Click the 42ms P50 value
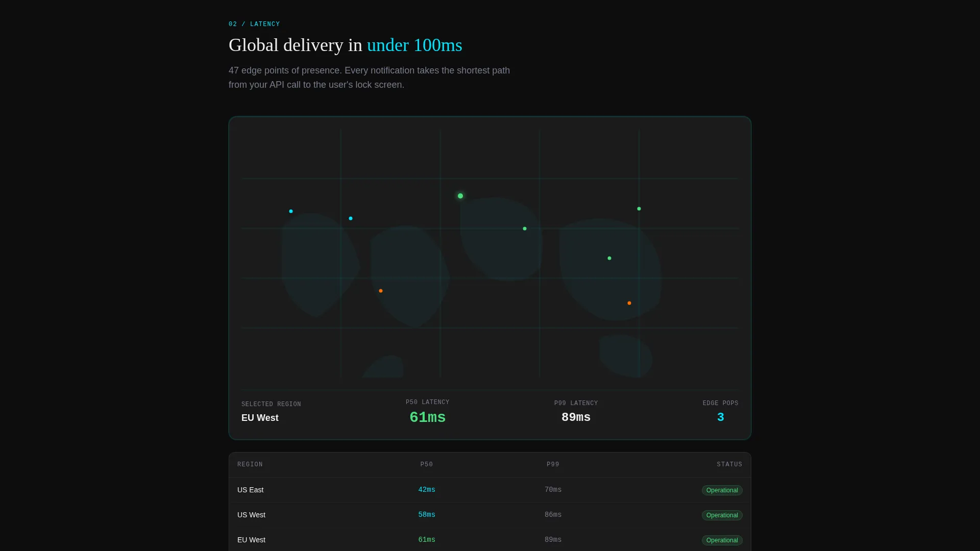The image size is (980, 551). click(427, 490)
